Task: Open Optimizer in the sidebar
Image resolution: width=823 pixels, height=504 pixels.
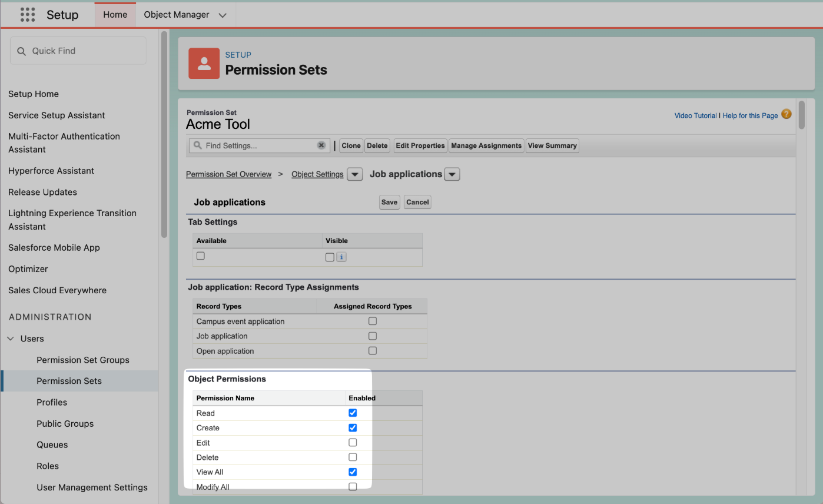Action: pyautogui.click(x=28, y=269)
